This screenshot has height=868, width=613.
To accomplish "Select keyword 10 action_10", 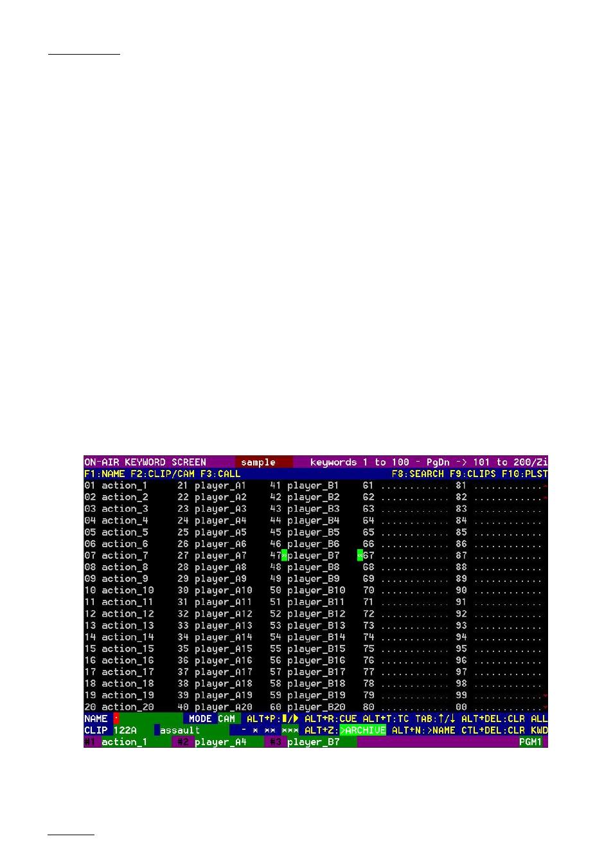I will point(119,590).
